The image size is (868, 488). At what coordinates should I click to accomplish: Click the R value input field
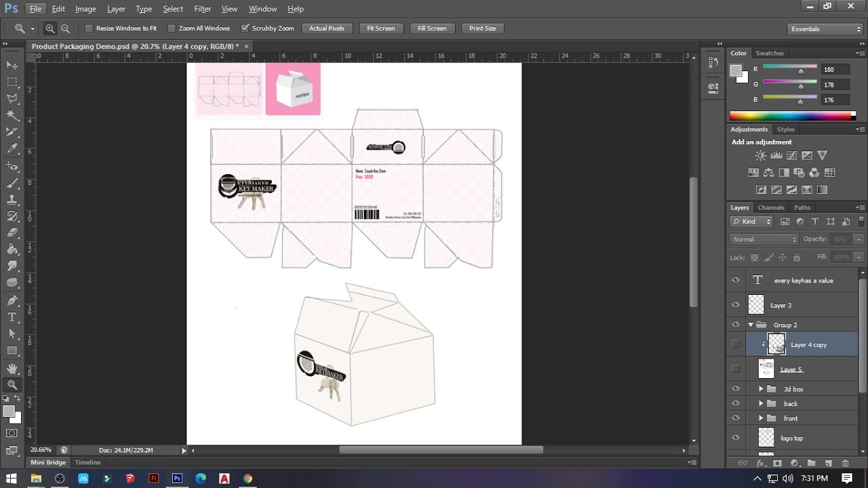pos(835,69)
